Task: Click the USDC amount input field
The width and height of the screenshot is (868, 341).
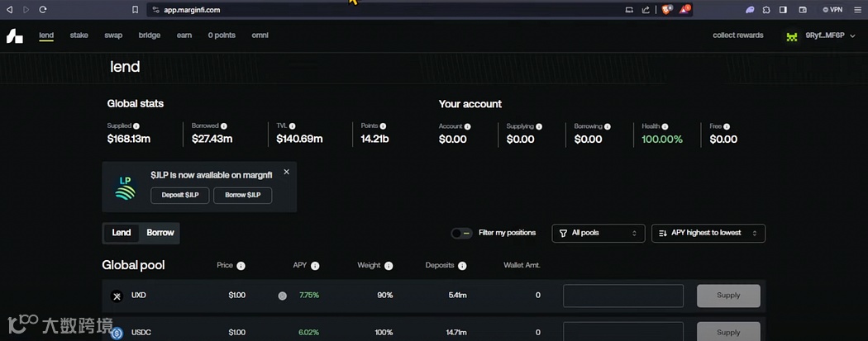Action: pos(623,332)
